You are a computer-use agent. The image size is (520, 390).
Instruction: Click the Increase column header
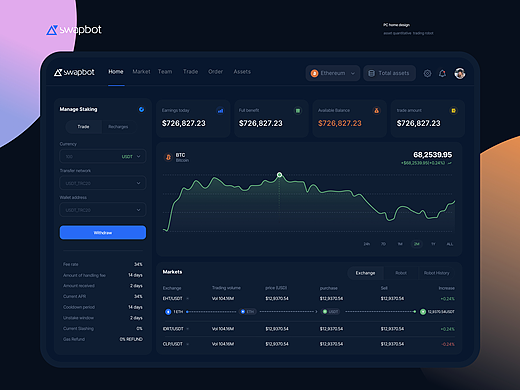[447, 288]
